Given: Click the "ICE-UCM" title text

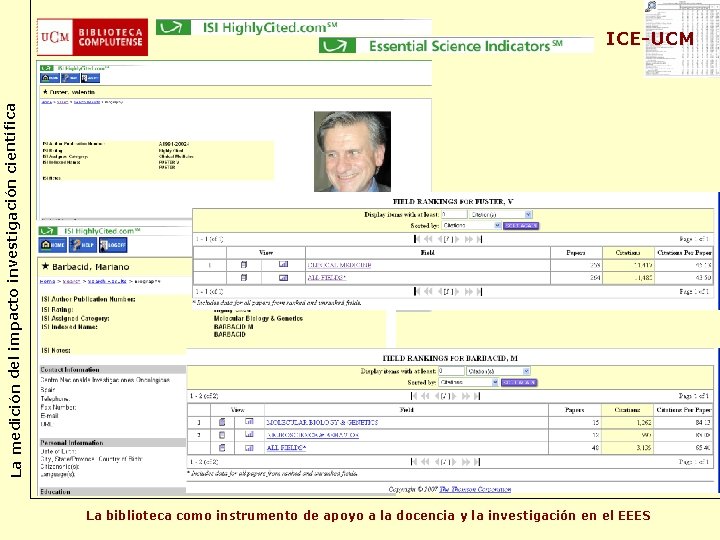Looking at the screenshot, I should coord(650,39).
